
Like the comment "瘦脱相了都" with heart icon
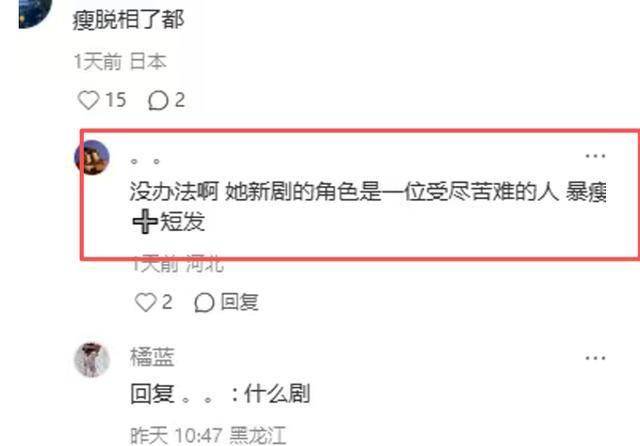coord(89,100)
